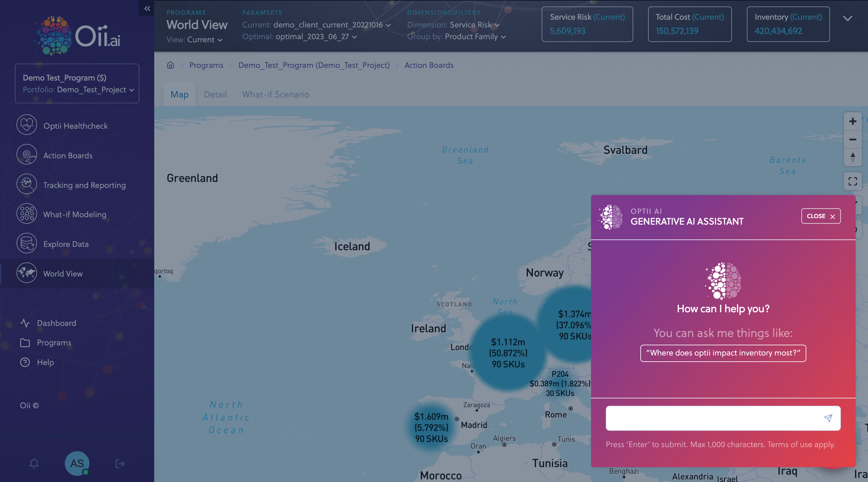Toggle fullscreen map view
Image resolution: width=868 pixels, height=482 pixels.
click(x=853, y=181)
